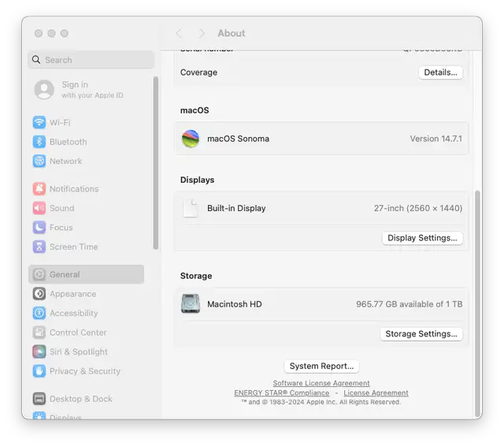This screenshot has height=446, width=504.
Task: Click the Version 14.7.1 text
Action: point(435,139)
